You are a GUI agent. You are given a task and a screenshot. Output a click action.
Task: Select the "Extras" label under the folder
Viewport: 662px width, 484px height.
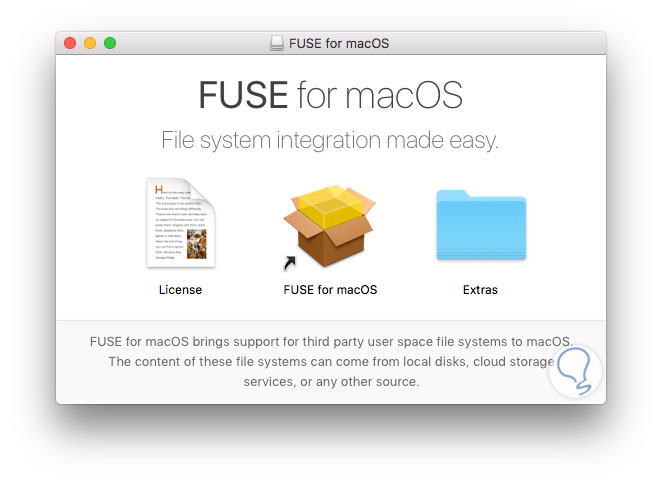tap(480, 290)
